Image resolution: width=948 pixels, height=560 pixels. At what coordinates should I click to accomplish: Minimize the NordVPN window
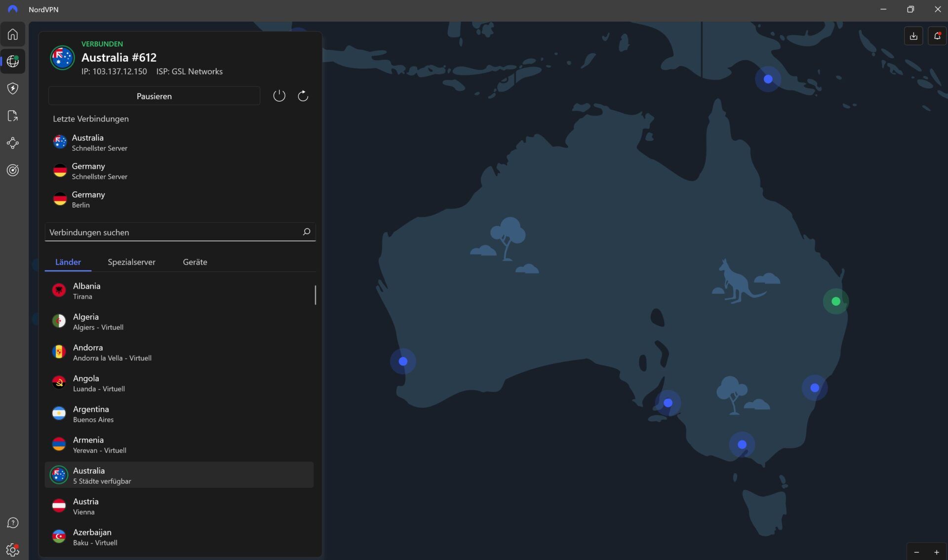(883, 9)
